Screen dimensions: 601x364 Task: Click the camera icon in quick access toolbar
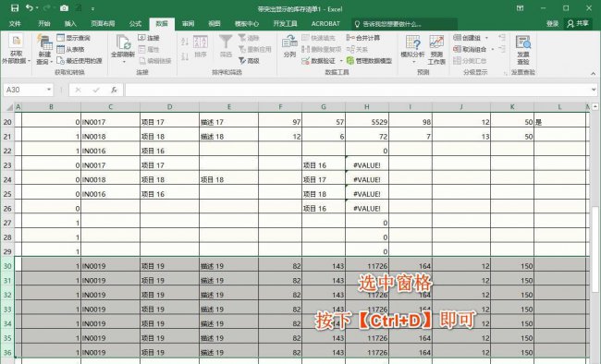click(64, 8)
